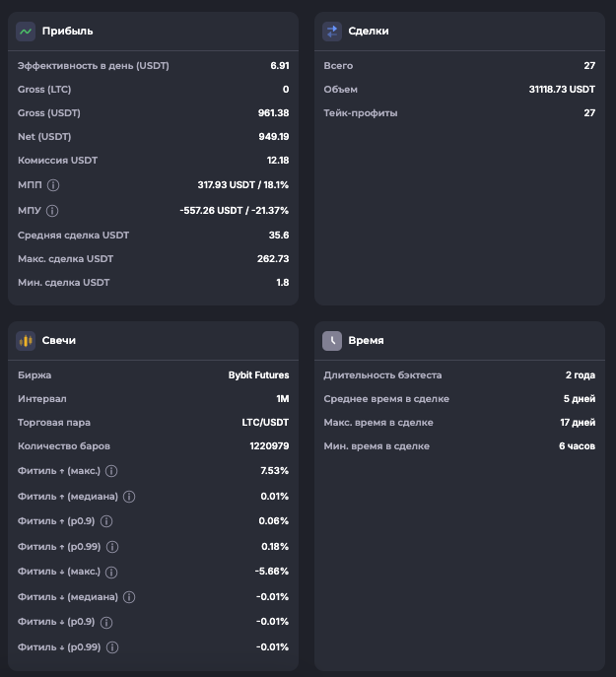Click the Время panel clock icon
616x677 pixels.
[x=332, y=341]
